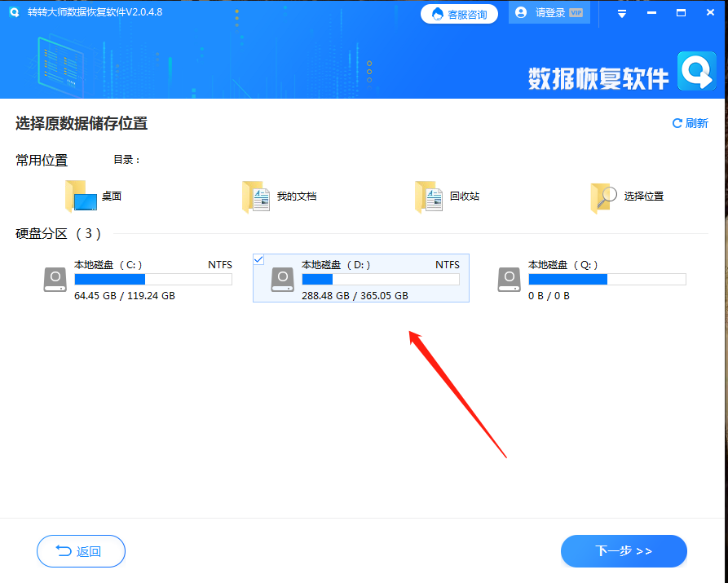Click the D: drive partition card
The width and height of the screenshot is (728, 583).
(x=360, y=279)
